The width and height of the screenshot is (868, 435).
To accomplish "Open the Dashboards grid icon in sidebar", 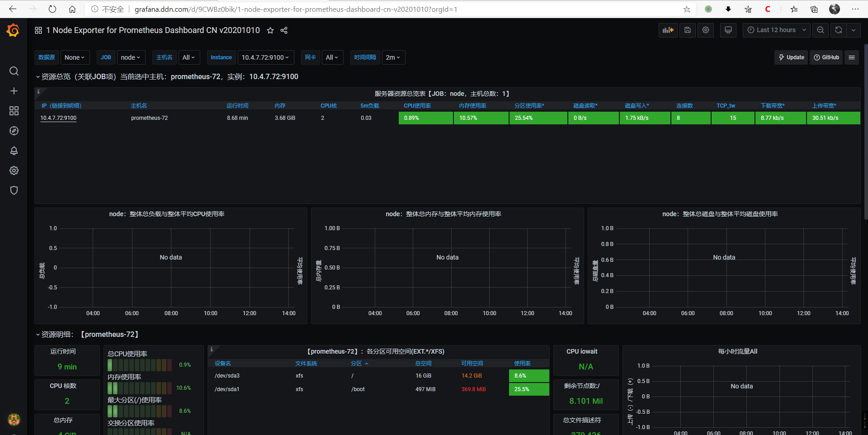I will (x=14, y=111).
